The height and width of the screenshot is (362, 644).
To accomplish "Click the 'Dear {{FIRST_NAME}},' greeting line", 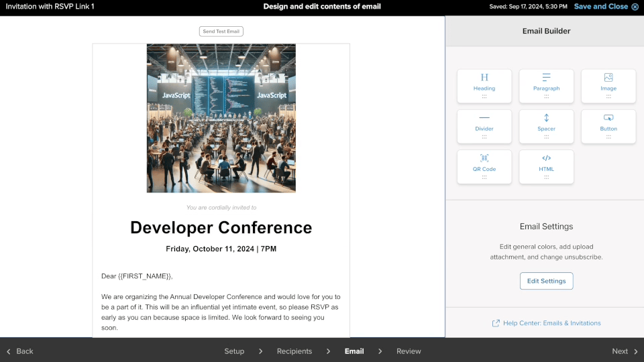I will tap(137, 276).
